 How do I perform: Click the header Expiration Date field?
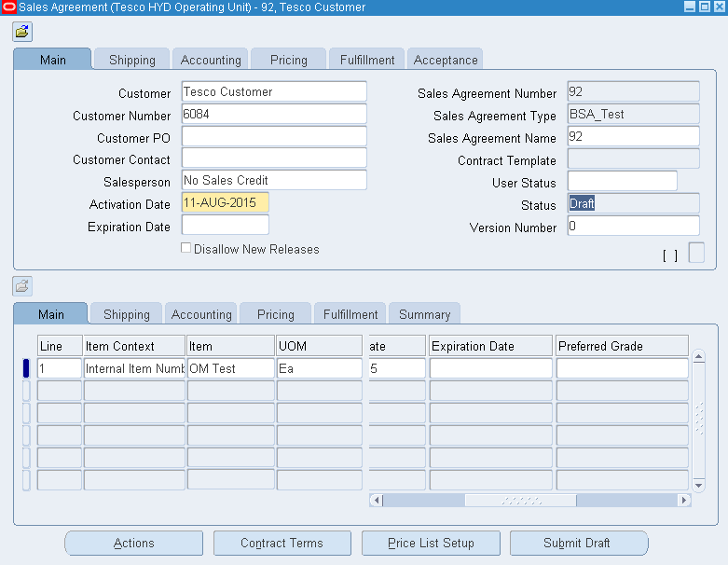[x=226, y=225]
